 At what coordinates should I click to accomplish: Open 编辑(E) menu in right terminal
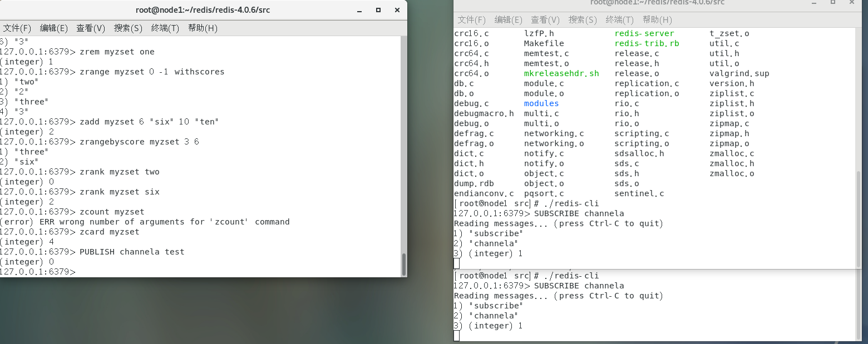509,20
